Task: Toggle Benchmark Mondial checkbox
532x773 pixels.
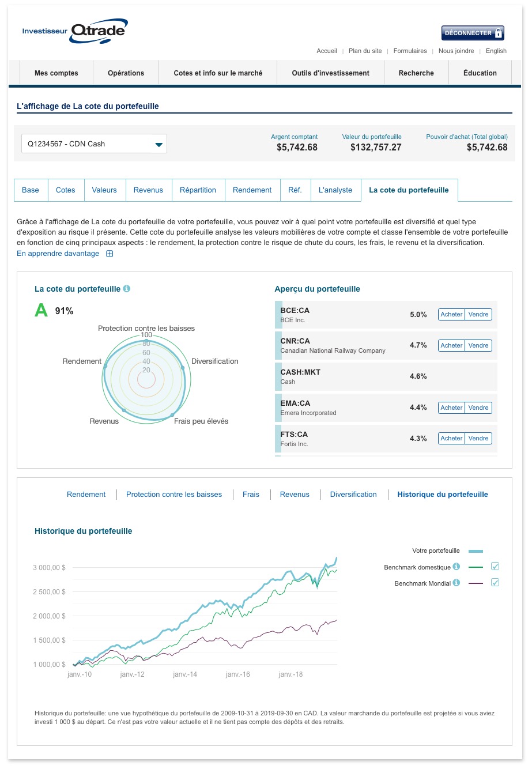Action: tap(495, 583)
